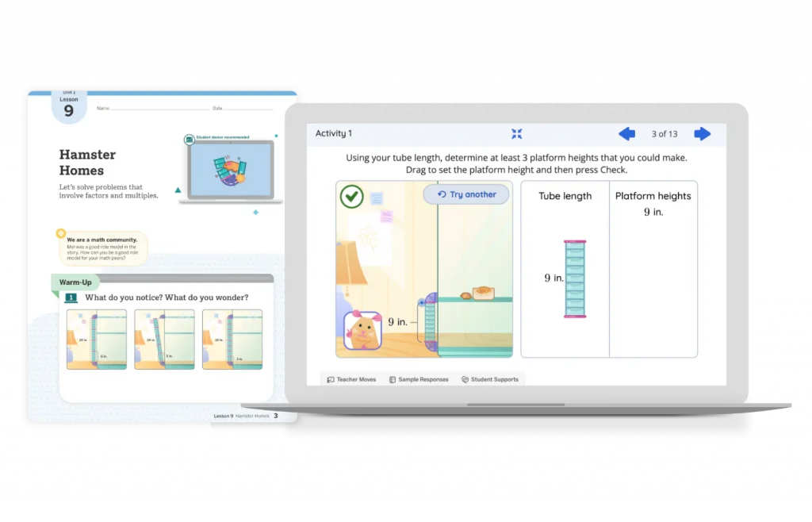The width and height of the screenshot is (812, 522).
Task: Toggle the green checkmark indicator
Action: pos(353,196)
